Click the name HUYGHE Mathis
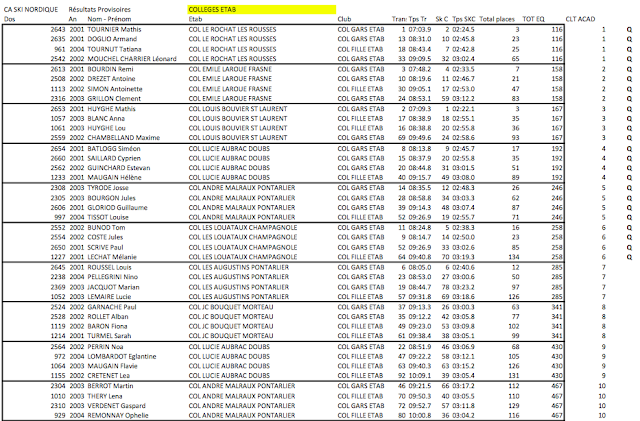The width and height of the screenshot is (640, 421). (x=111, y=109)
